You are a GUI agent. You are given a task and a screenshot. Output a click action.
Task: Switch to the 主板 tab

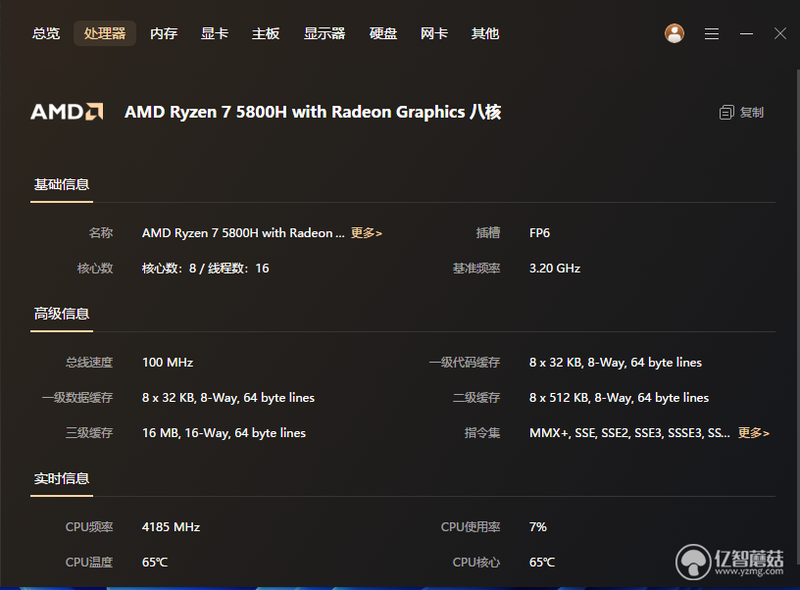(265, 34)
